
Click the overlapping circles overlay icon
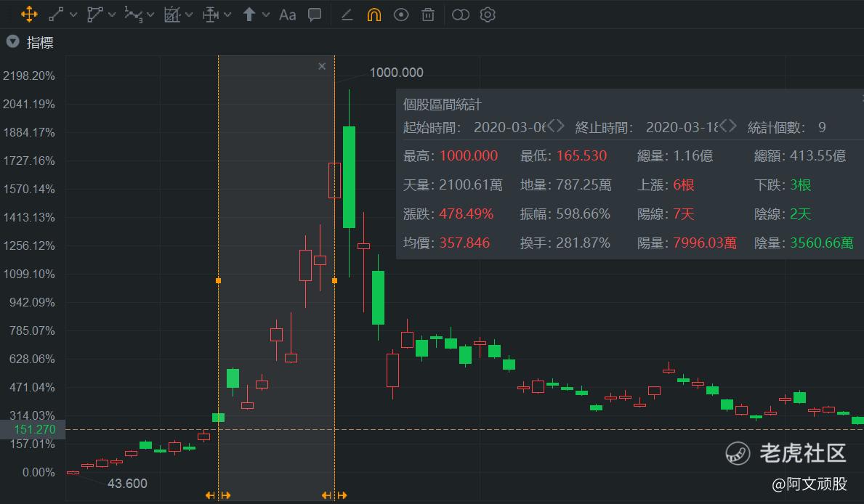click(x=461, y=15)
